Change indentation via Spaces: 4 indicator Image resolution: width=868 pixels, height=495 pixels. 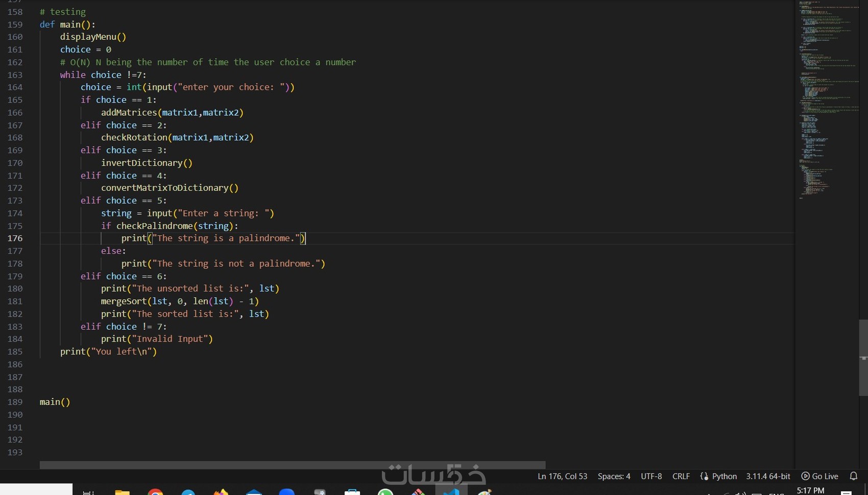pos(614,476)
